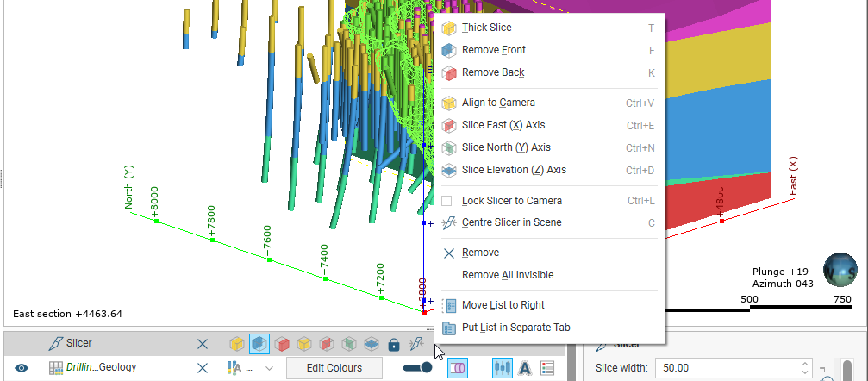Click the lock slicer padlock icon
Screen dimensions: 868x381
(393, 344)
